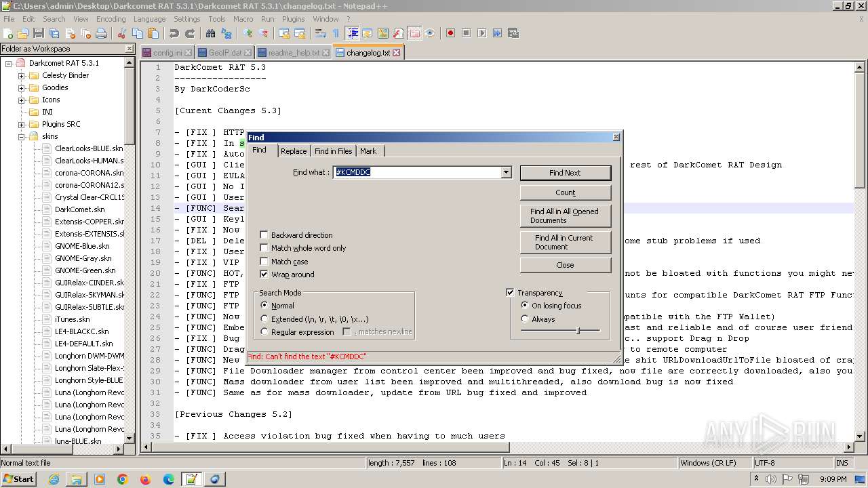Click the Print toolbar icon
Viewport: 868px width, 488px height.
pos(101,33)
